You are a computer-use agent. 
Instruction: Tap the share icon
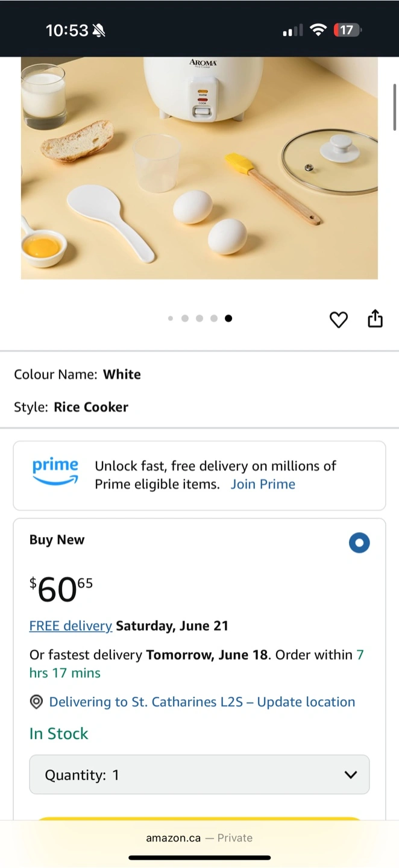coord(375,318)
